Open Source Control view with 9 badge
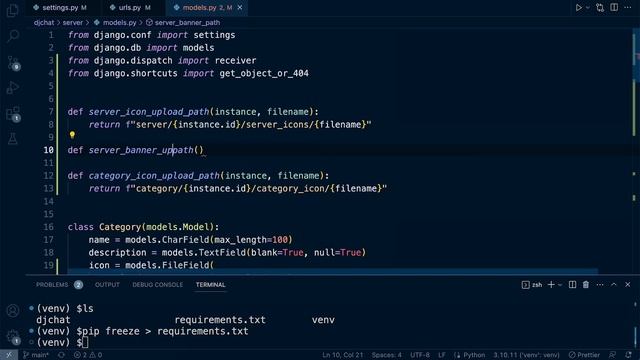The height and width of the screenshot is (360, 640). pyautogui.click(x=13, y=62)
